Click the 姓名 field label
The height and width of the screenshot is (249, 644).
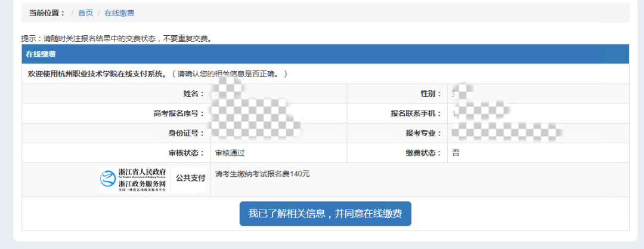pos(194,94)
